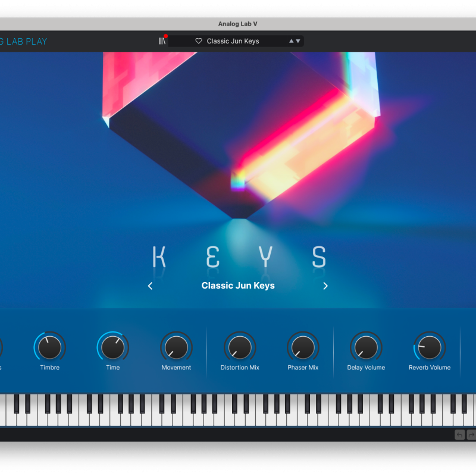This screenshot has height=476, width=476.
Task: Click the Timbre knob
Action: tap(50, 347)
